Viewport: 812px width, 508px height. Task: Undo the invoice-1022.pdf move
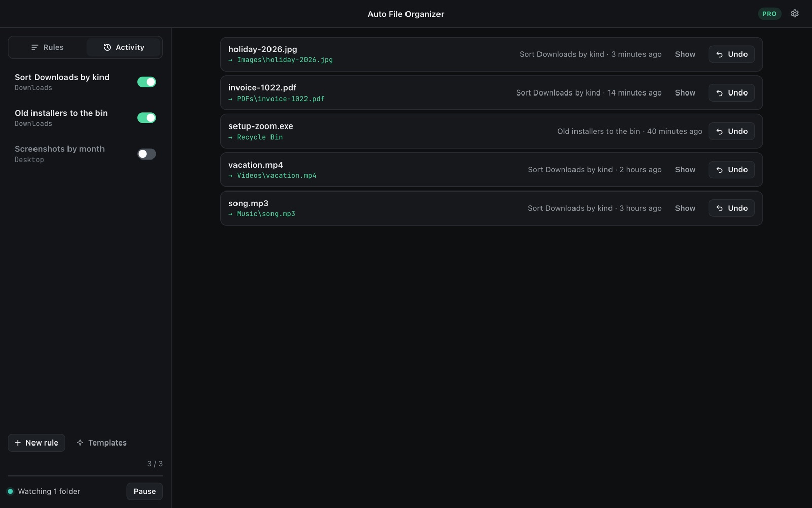[731, 92]
